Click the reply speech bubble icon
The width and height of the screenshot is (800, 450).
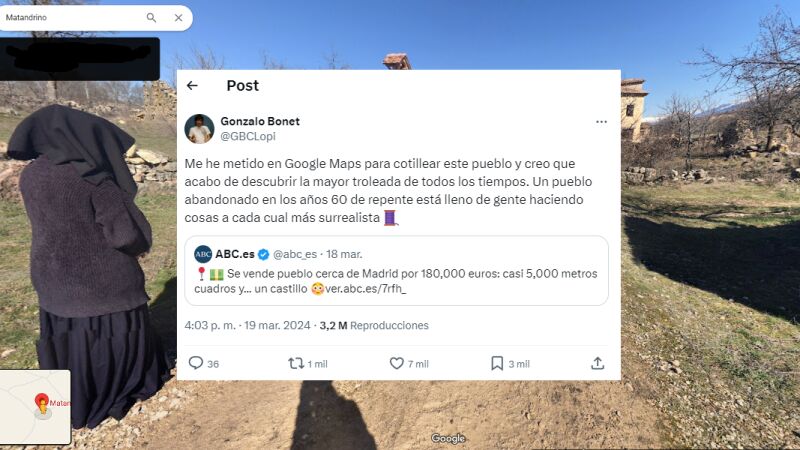click(x=196, y=363)
